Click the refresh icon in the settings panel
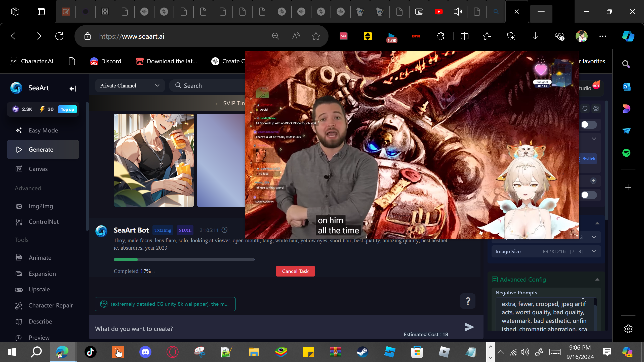 585,108
